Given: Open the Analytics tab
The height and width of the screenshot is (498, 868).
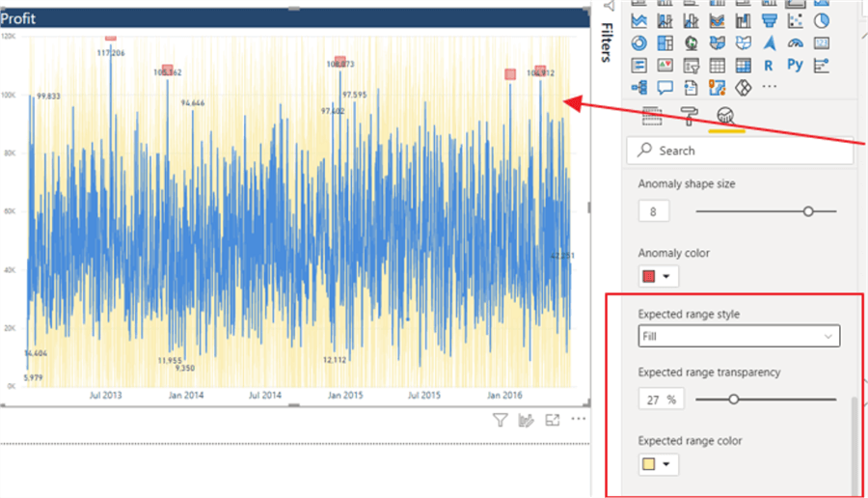Looking at the screenshot, I should 726,117.
